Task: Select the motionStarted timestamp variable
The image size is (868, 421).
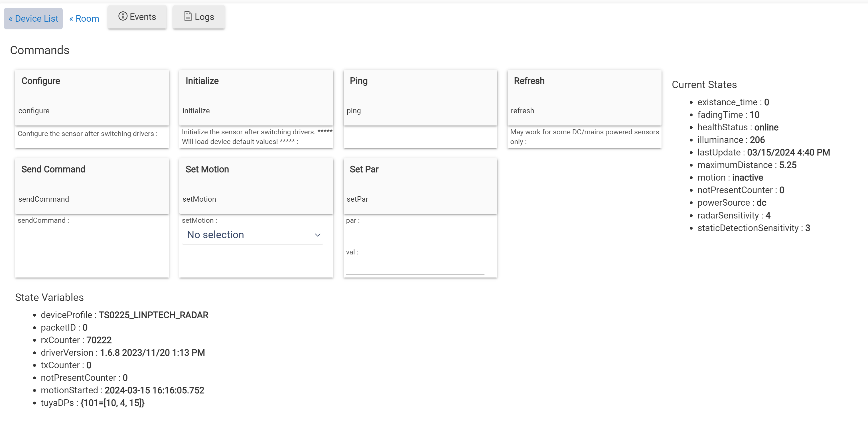Action: [x=123, y=390]
